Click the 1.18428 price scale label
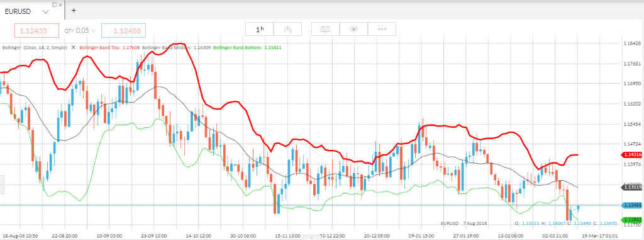This screenshot has width=644, height=240. pos(632,43)
